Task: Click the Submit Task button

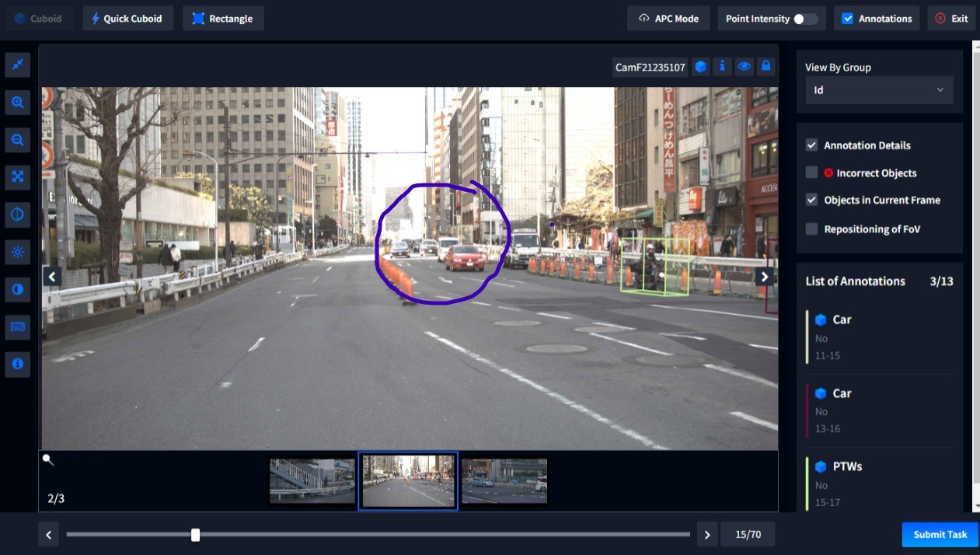Action: pos(940,534)
